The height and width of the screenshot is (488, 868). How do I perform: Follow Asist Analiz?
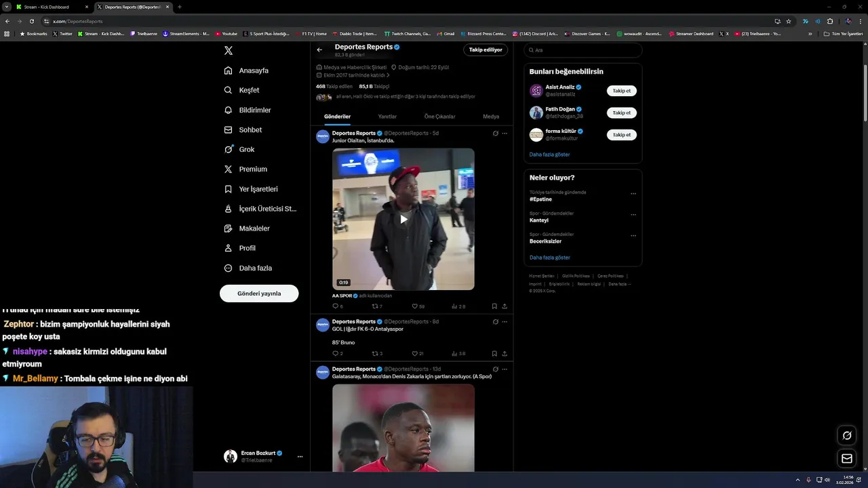tap(621, 91)
